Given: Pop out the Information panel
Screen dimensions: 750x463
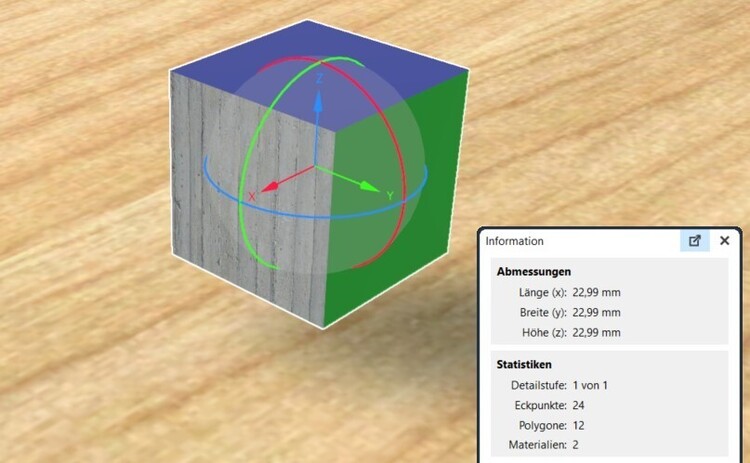Looking at the screenshot, I should pos(695,241).
